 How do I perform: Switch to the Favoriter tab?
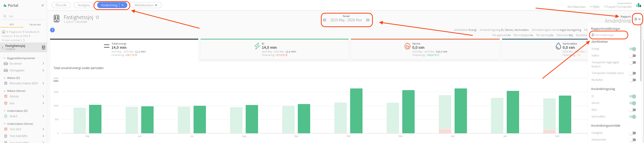click(x=35, y=25)
